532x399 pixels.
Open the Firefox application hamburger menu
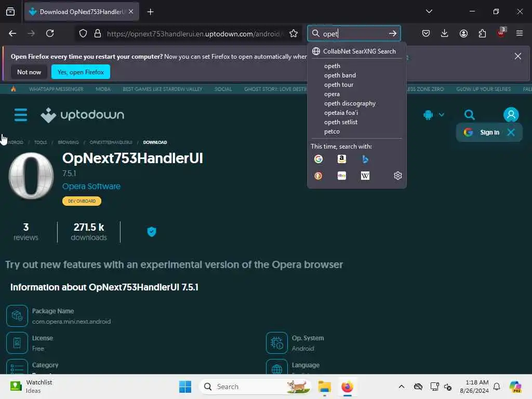click(x=520, y=33)
